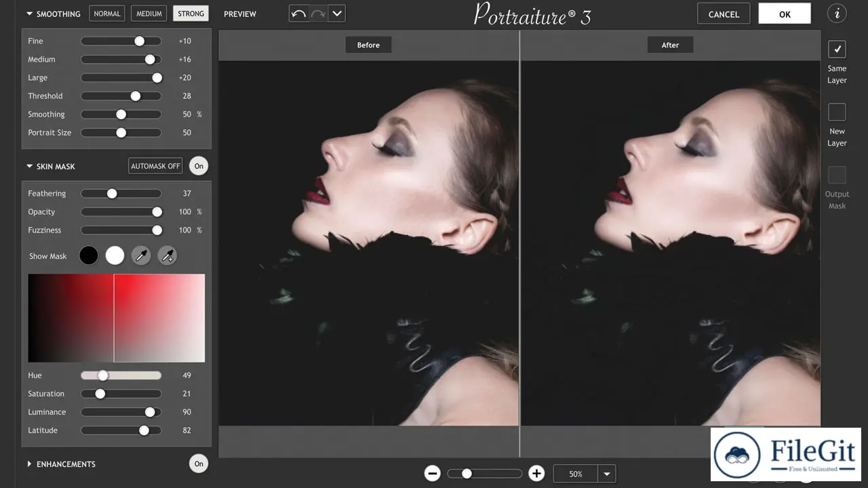Click the Medium value +16

[185, 60]
